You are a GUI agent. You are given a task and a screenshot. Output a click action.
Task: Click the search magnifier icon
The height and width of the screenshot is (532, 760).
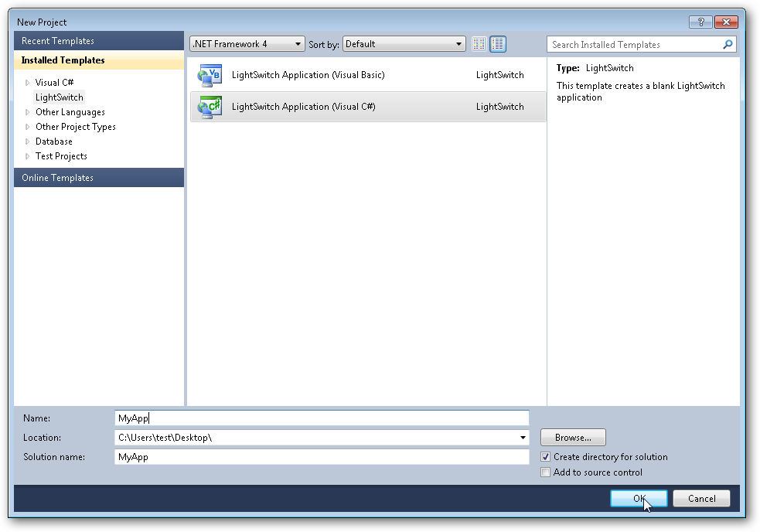(728, 45)
